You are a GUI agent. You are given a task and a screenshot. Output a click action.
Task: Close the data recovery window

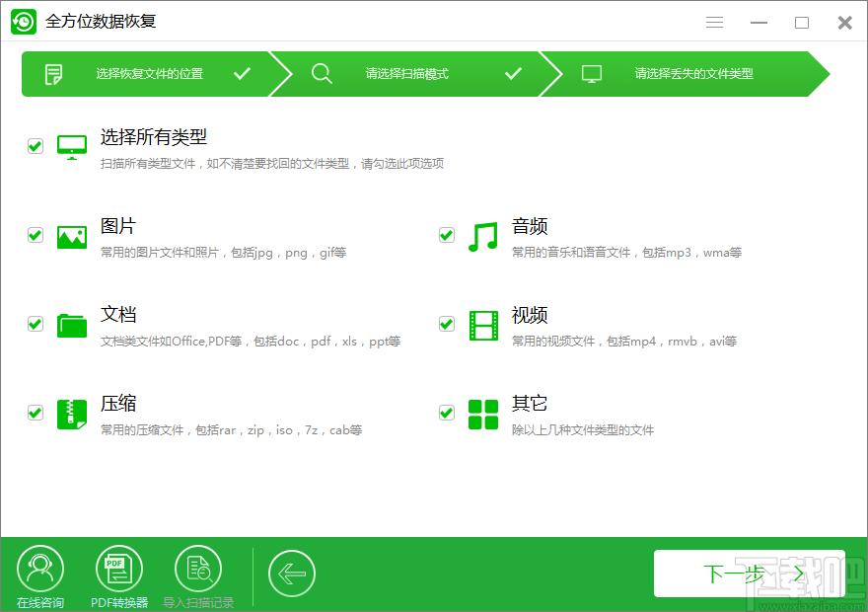click(844, 22)
